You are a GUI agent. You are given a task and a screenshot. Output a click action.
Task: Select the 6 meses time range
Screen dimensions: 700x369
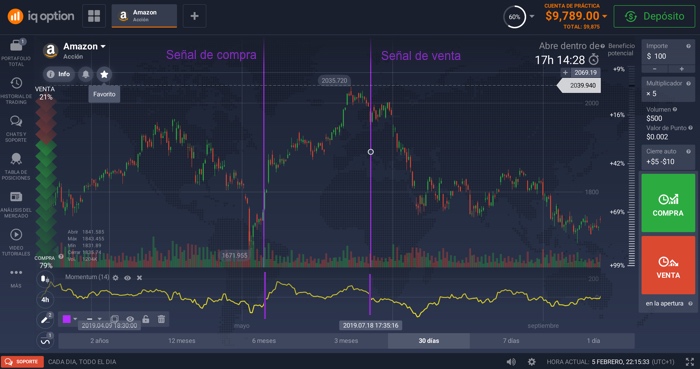264,340
